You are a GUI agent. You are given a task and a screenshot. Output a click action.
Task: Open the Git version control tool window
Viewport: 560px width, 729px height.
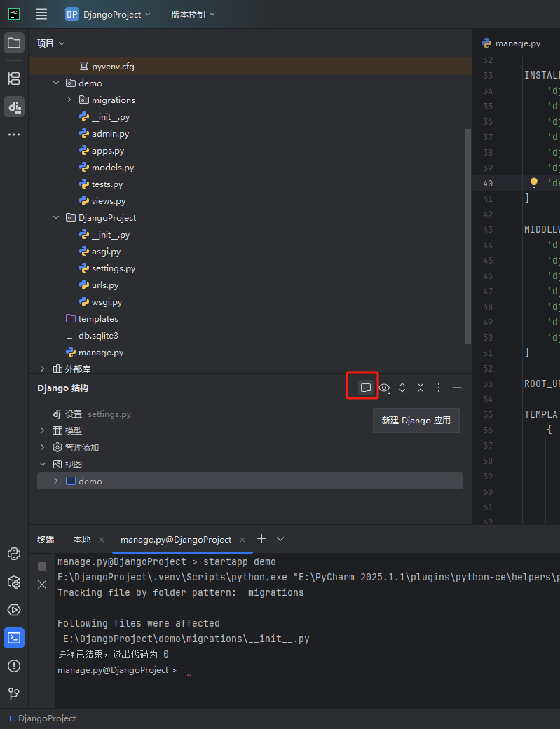(14, 694)
